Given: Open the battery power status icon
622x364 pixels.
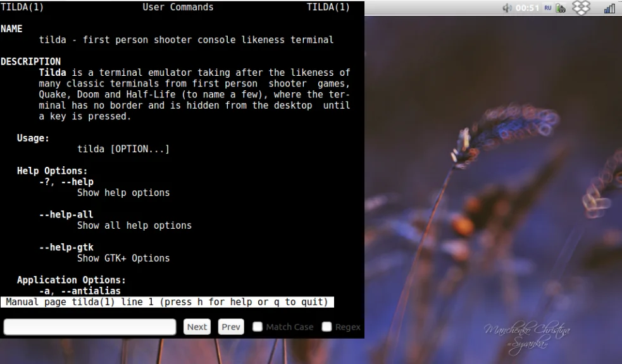Looking at the screenshot, I should tap(561, 8).
